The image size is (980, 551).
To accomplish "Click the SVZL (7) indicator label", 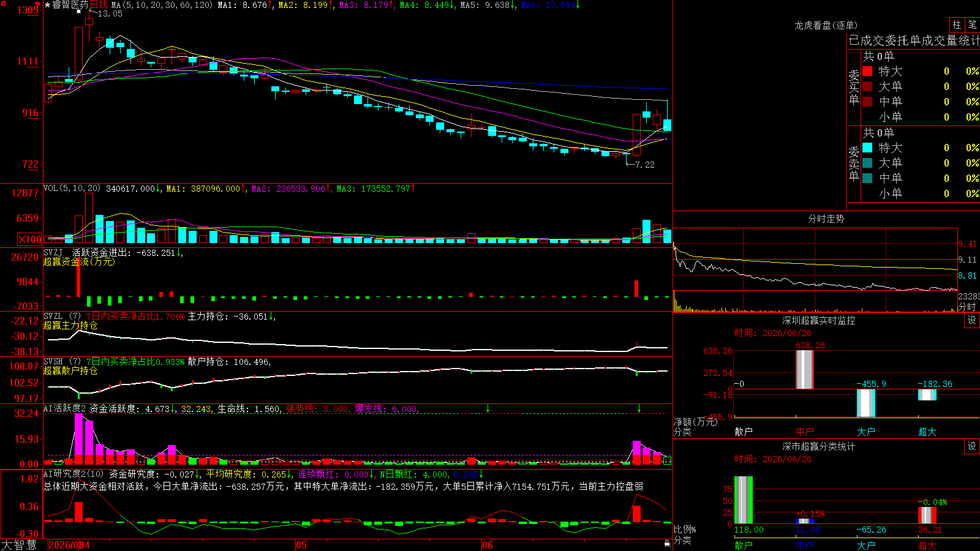I will click(x=62, y=317).
